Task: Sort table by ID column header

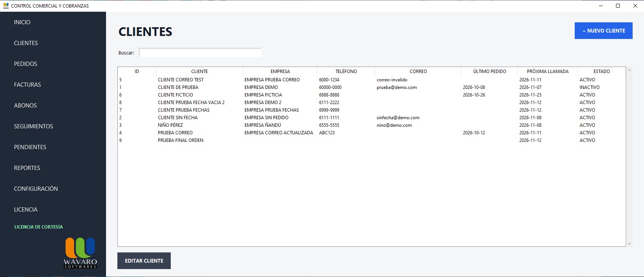Action: (137, 72)
